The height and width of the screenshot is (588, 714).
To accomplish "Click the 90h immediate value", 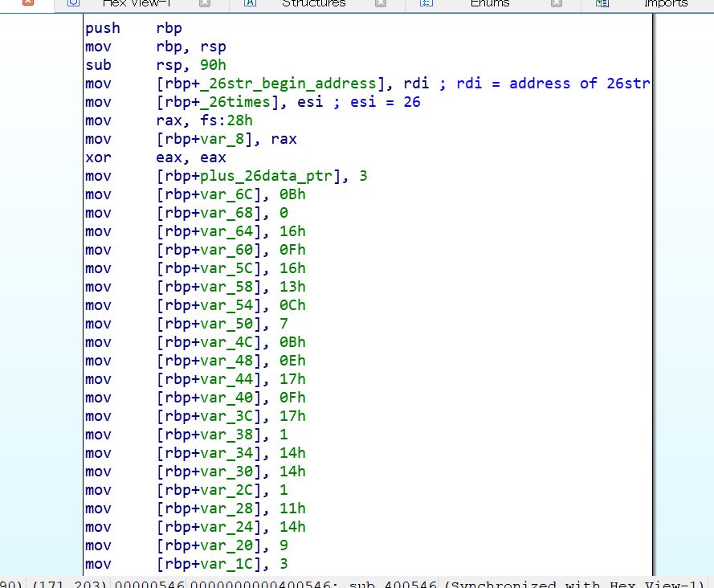I will (213, 65).
